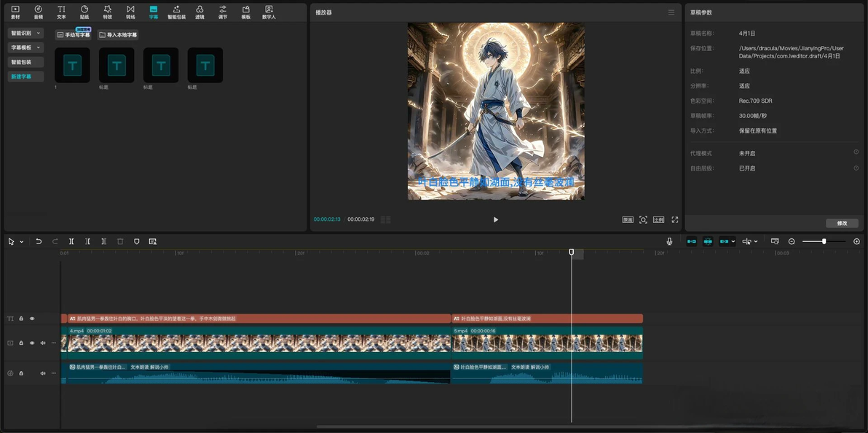Redo the last undone action
This screenshot has height=433, width=868.
pos(55,242)
